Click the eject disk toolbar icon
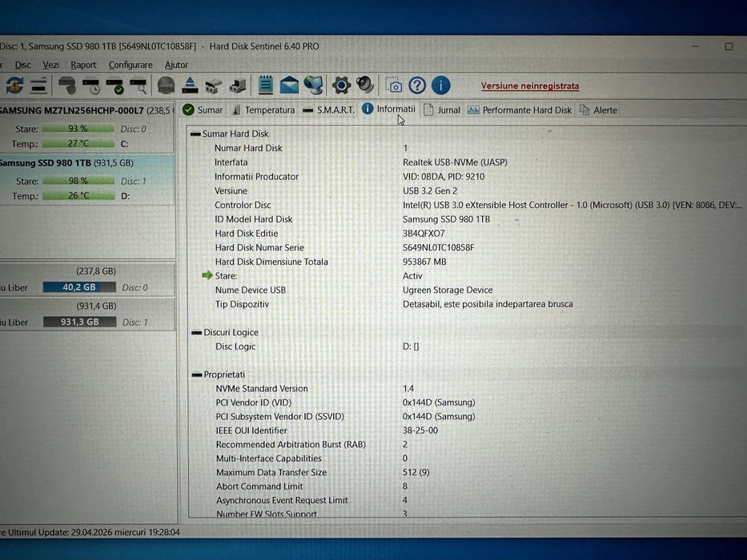 190,86
